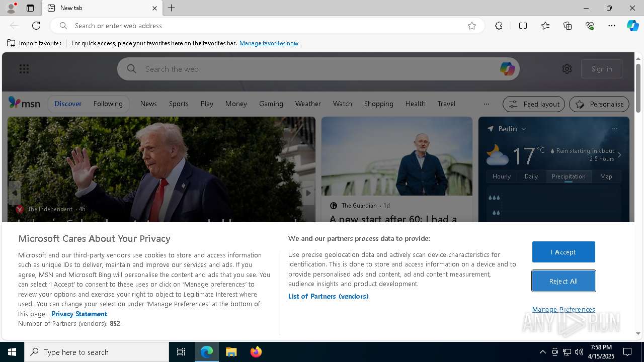Open the Weather section
Image resolution: width=644 pixels, height=362 pixels.
click(x=308, y=104)
